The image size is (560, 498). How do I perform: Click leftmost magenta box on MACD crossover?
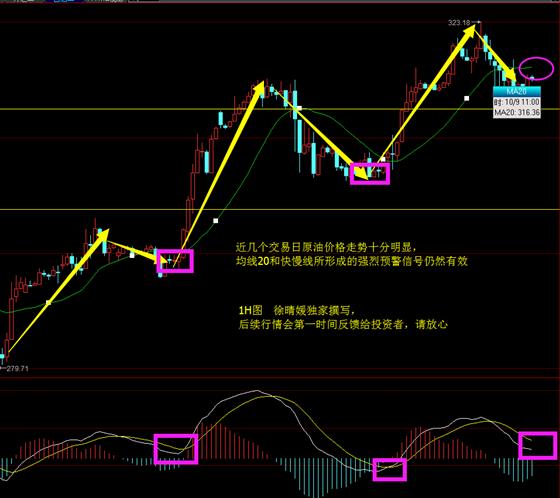tap(176, 449)
